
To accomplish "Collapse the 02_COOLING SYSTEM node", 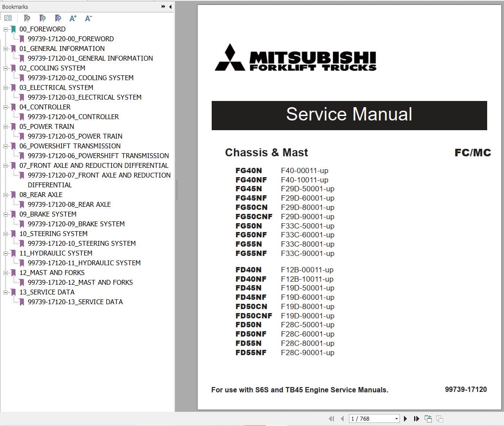I will [5, 68].
